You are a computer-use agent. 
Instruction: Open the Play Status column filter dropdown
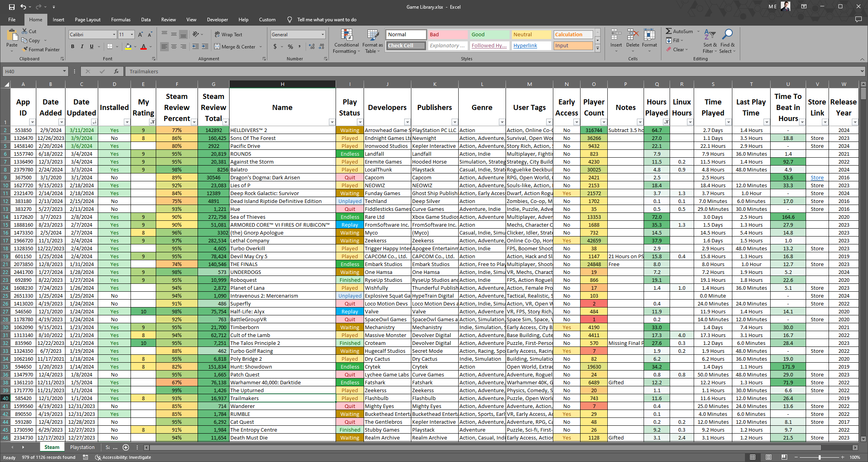tap(360, 122)
